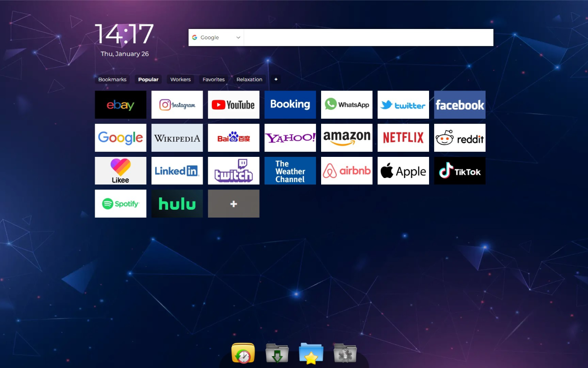588x368 pixels.
Task: Open the Baidu tile
Action: point(233,138)
